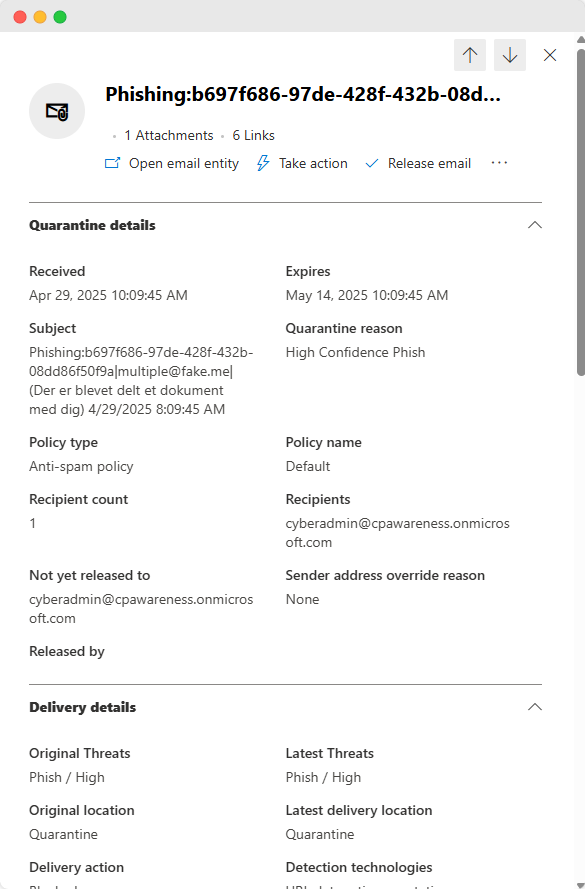
Task: Open the truncated Phishing subject title
Action: coord(304,94)
